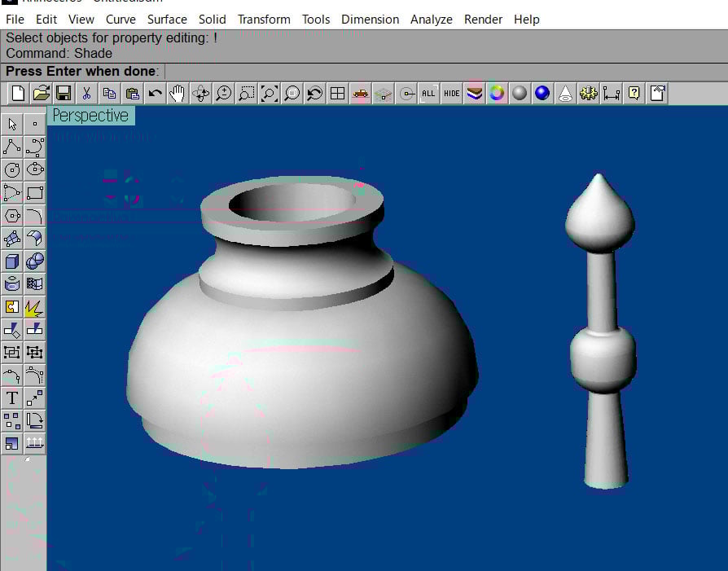
Task: Select the Polyline tool
Action: (x=12, y=147)
